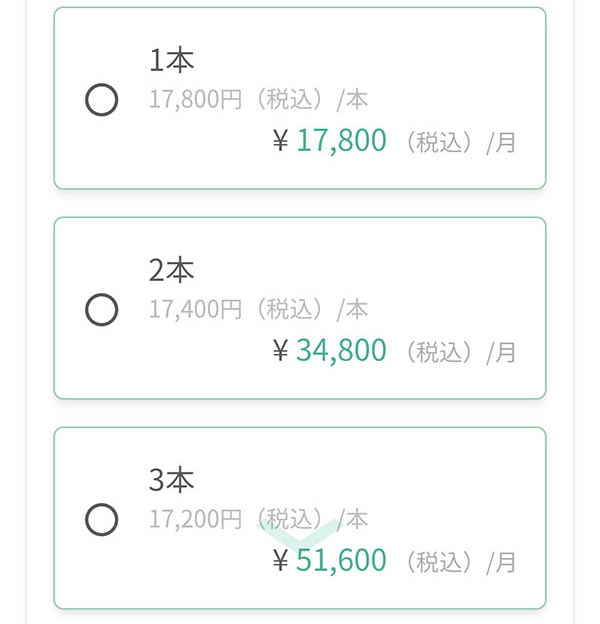Viewport: 600px width, 624px height.
Task: Select the 1本 radio button
Action: pyautogui.click(x=101, y=99)
